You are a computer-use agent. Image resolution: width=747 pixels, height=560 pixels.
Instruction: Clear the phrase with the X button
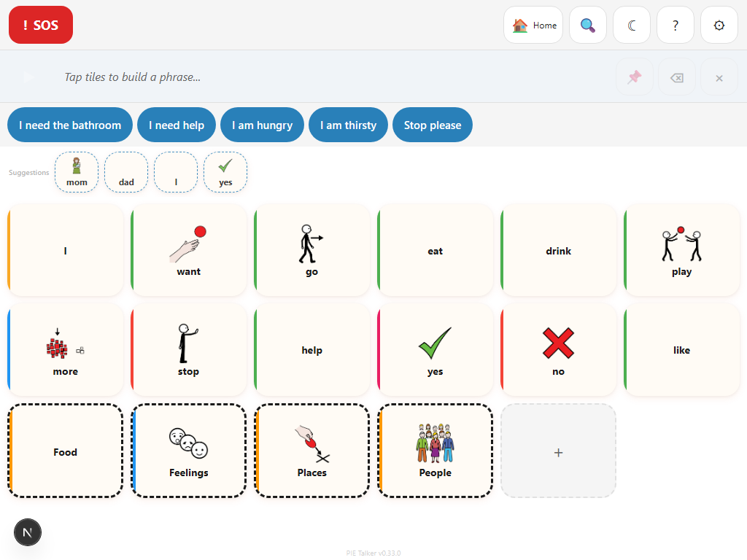[x=719, y=77]
